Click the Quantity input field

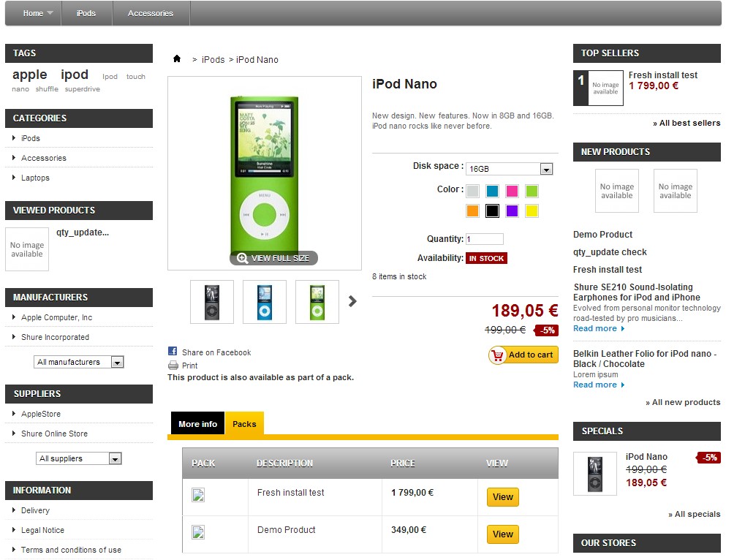[484, 239]
